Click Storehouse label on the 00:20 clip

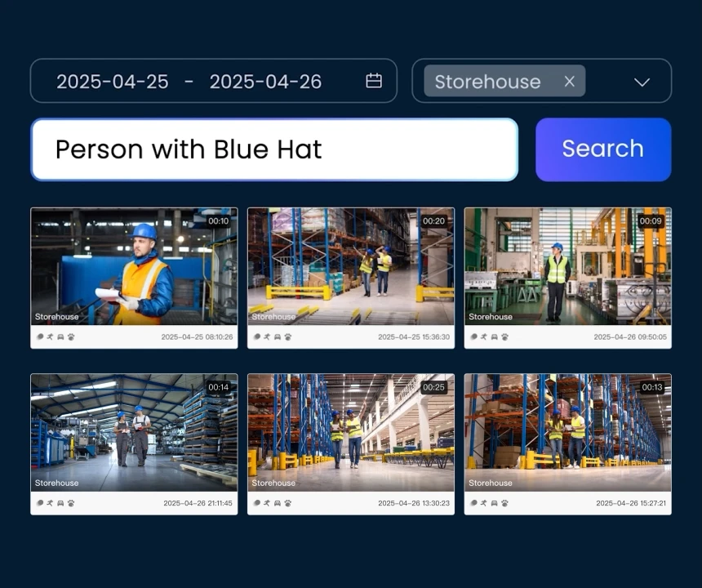[273, 317]
